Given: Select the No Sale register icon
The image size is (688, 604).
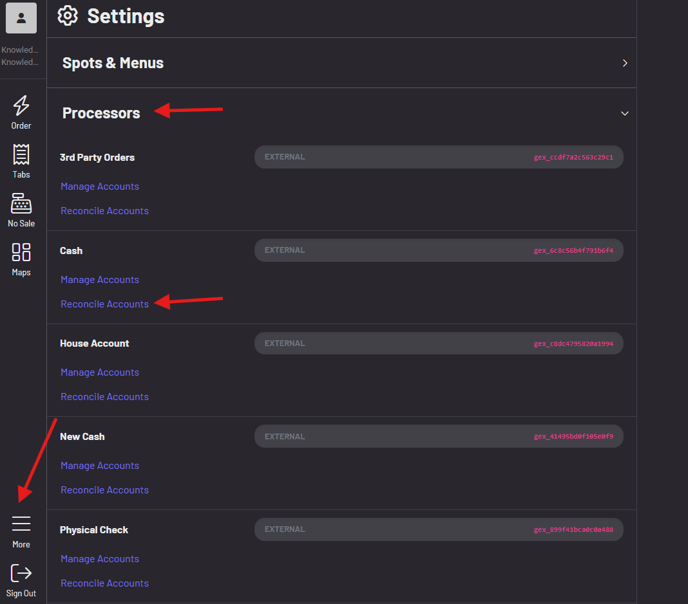Looking at the screenshot, I should click(21, 204).
